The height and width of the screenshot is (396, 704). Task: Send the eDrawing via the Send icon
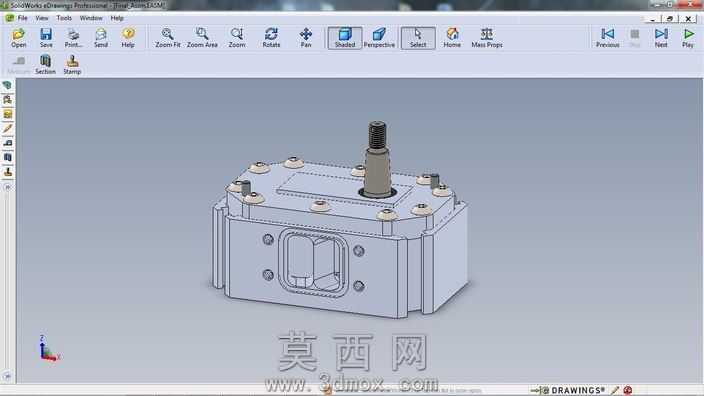pos(101,38)
